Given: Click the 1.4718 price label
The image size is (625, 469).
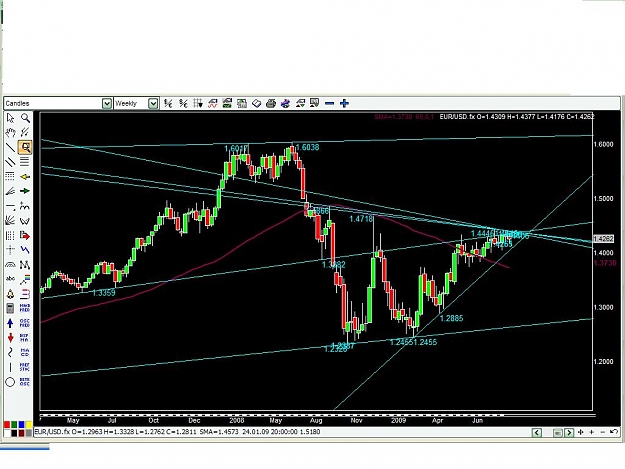Looking at the screenshot, I should tap(361, 219).
